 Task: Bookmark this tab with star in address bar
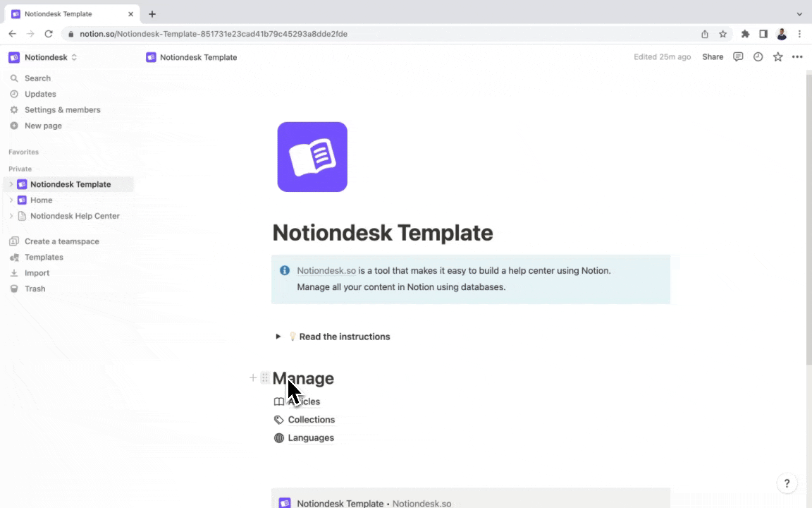tap(723, 34)
